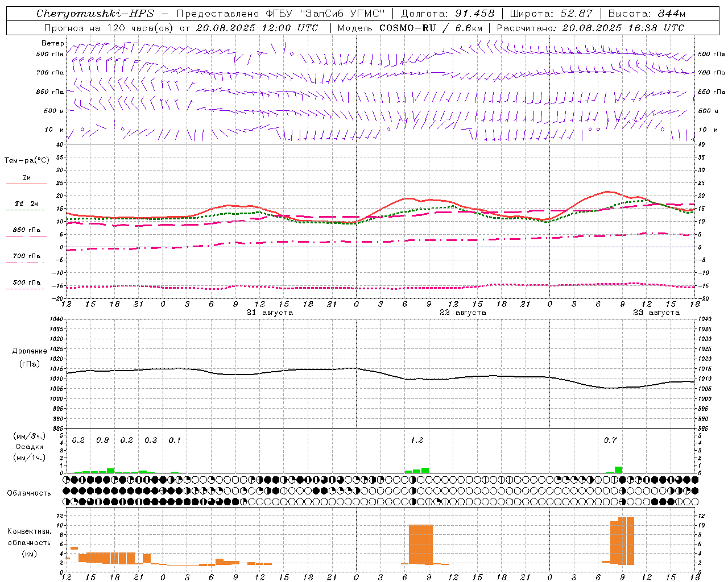Click the 'Облачность' cloud cover label
This screenshot has height=582, width=728.
[x=29, y=493]
